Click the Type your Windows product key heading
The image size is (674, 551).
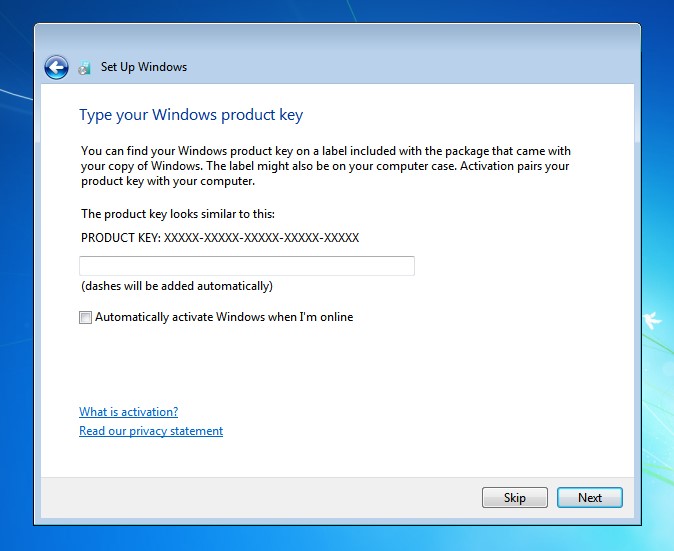(191, 115)
